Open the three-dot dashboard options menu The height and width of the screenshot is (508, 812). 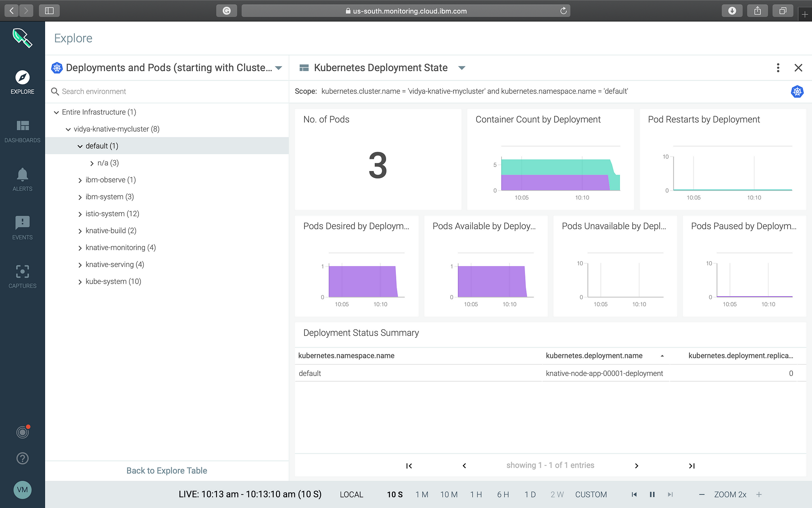778,68
